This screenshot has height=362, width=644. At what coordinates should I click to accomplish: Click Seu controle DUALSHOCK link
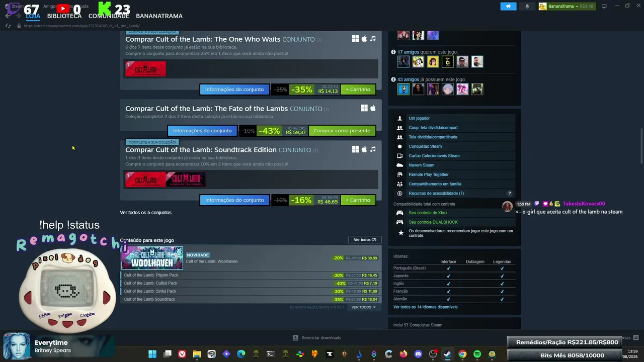433,222
